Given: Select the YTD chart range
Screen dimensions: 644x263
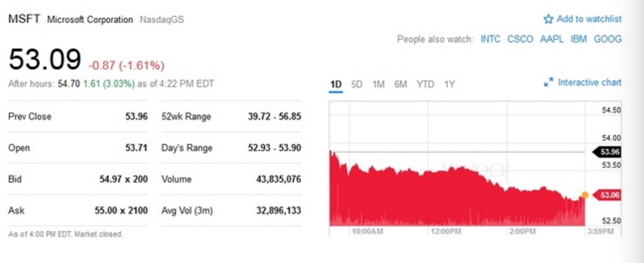Looking at the screenshot, I should [425, 84].
